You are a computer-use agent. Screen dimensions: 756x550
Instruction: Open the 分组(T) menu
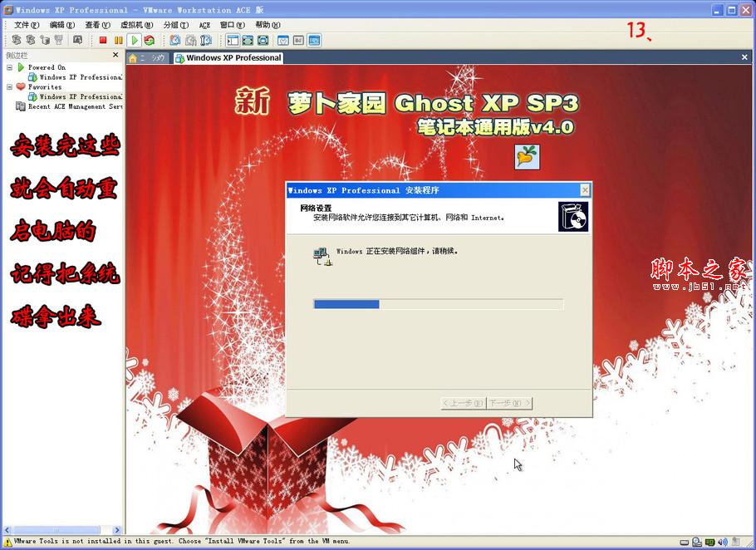pos(176,25)
